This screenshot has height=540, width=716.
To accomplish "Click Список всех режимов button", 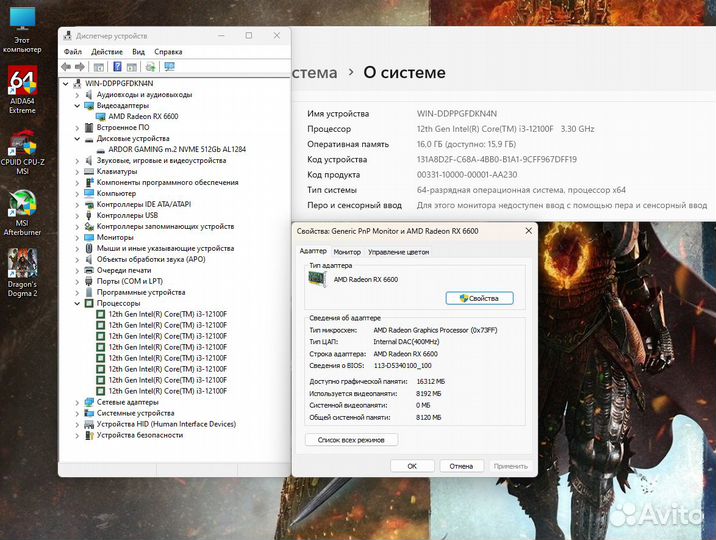I will 351,440.
